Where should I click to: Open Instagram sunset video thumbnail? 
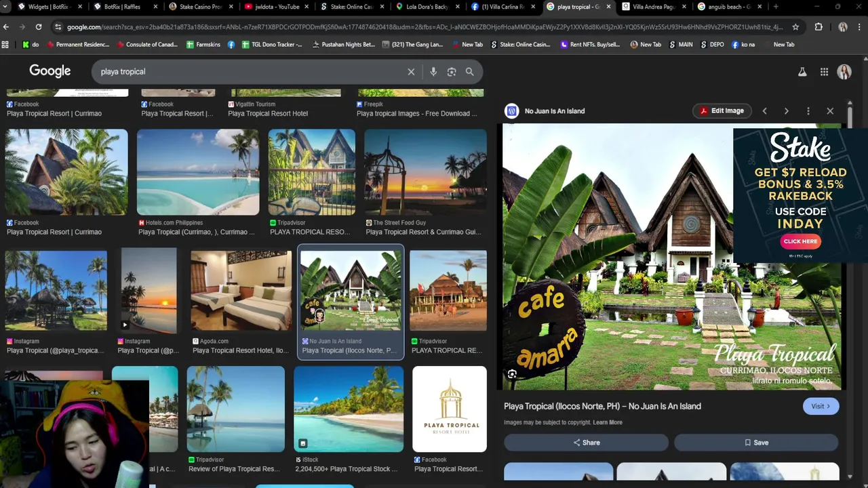click(x=149, y=289)
